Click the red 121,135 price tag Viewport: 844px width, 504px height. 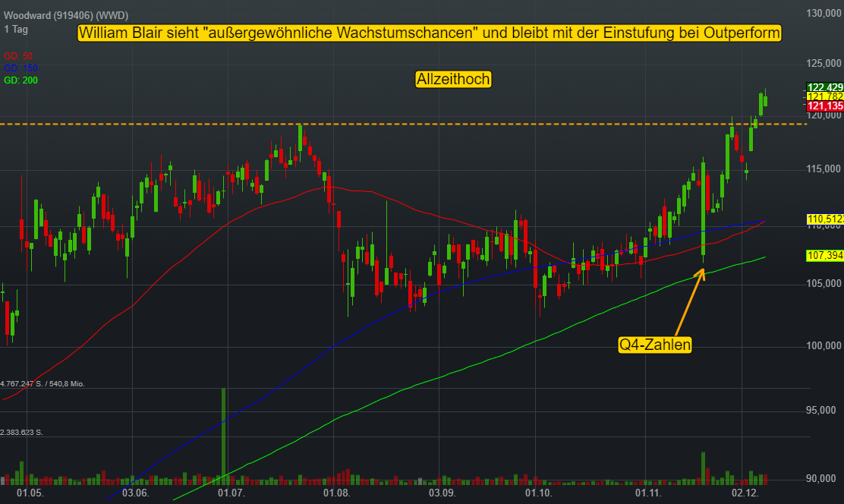pyautogui.click(x=825, y=106)
